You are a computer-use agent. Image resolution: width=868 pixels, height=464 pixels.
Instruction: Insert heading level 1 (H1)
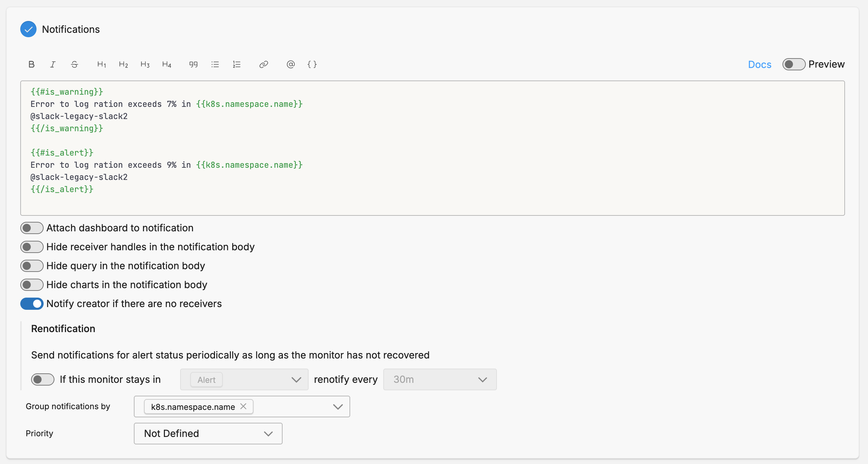point(101,64)
